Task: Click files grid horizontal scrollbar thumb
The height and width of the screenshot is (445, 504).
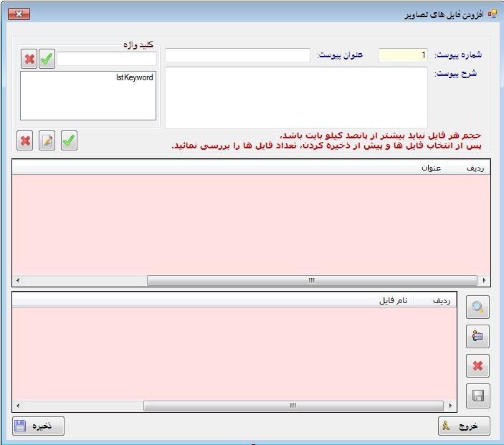Action: click(293, 406)
